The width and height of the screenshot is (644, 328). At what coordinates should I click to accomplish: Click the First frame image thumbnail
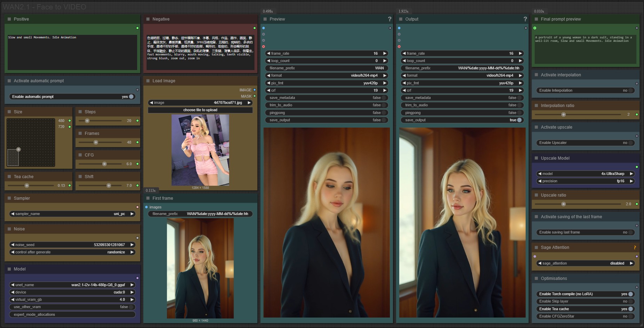[x=200, y=268]
